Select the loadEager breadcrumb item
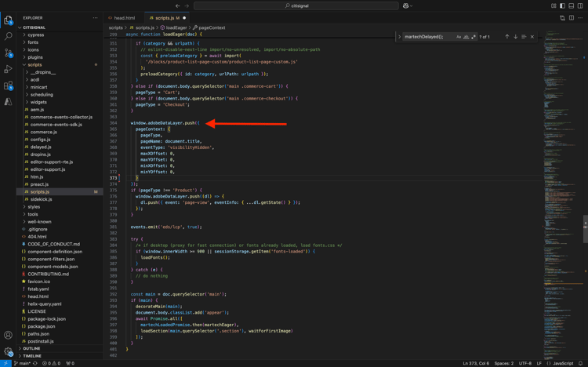 click(176, 27)
